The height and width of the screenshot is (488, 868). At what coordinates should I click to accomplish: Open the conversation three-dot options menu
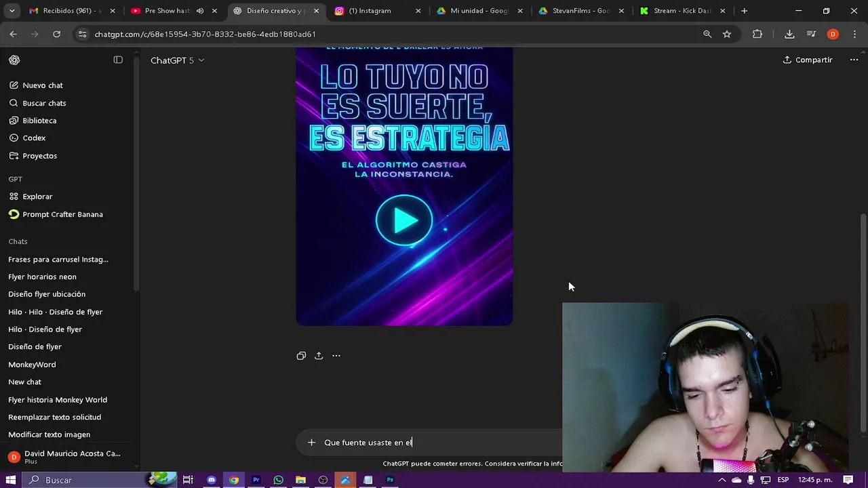[x=854, y=60]
